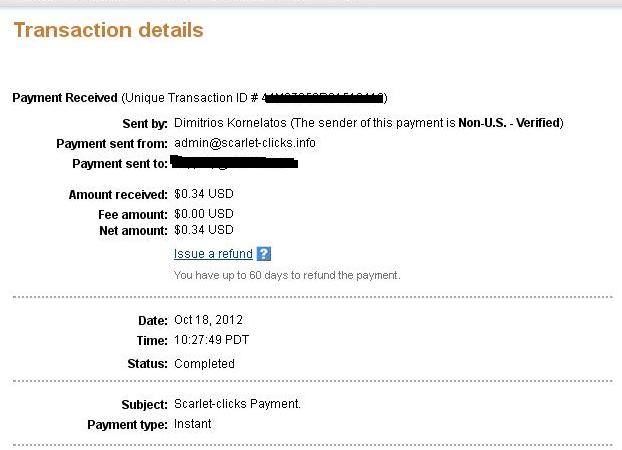
Task: Click the 60 days refund notice text
Action: click(x=287, y=275)
